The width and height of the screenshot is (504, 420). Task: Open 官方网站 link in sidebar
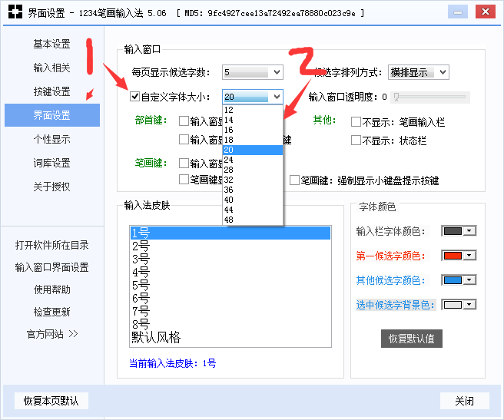tap(51, 334)
